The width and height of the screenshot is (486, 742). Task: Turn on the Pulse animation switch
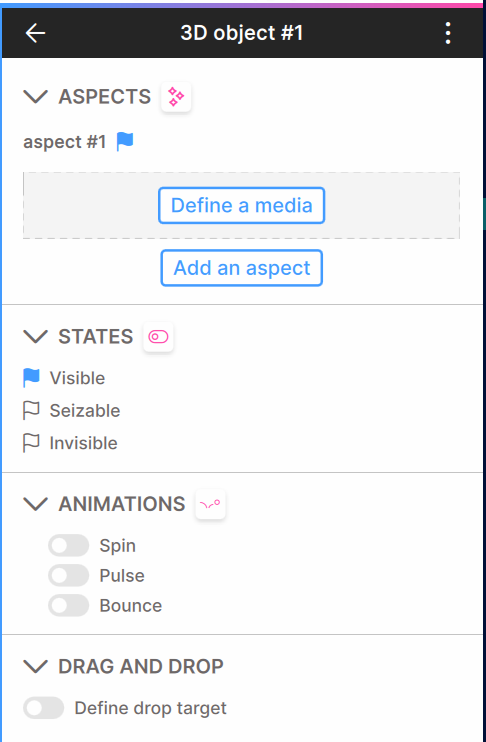pos(69,575)
